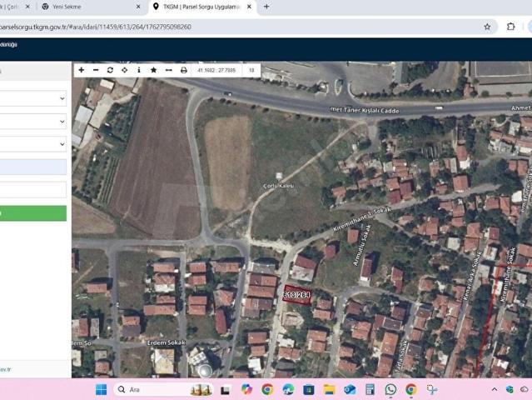Open the browser extensions puzzle icon
This screenshot has width=532, height=400.
pyautogui.click(x=510, y=27)
